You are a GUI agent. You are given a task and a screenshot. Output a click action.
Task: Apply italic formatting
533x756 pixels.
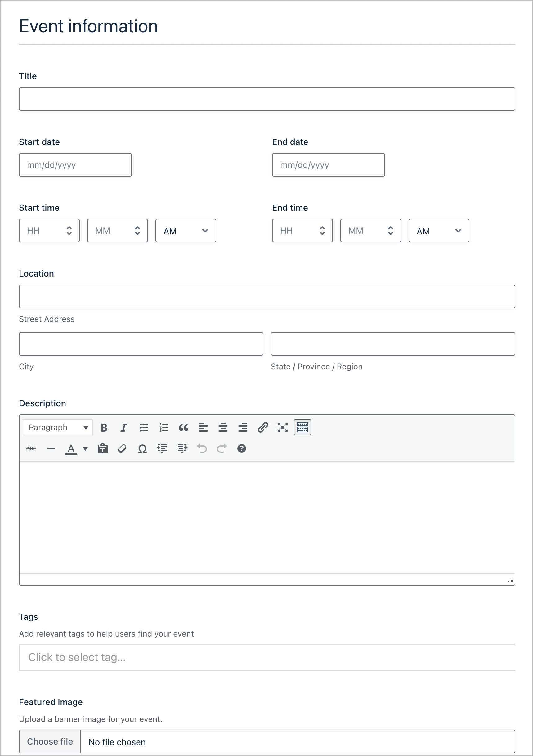pyautogui.click(x=124, y=427)
